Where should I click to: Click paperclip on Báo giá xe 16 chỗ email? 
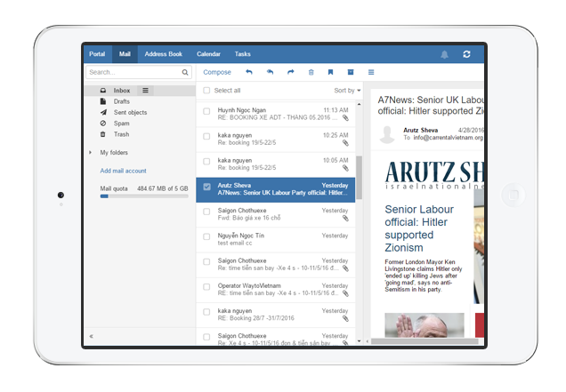[345, 218]
